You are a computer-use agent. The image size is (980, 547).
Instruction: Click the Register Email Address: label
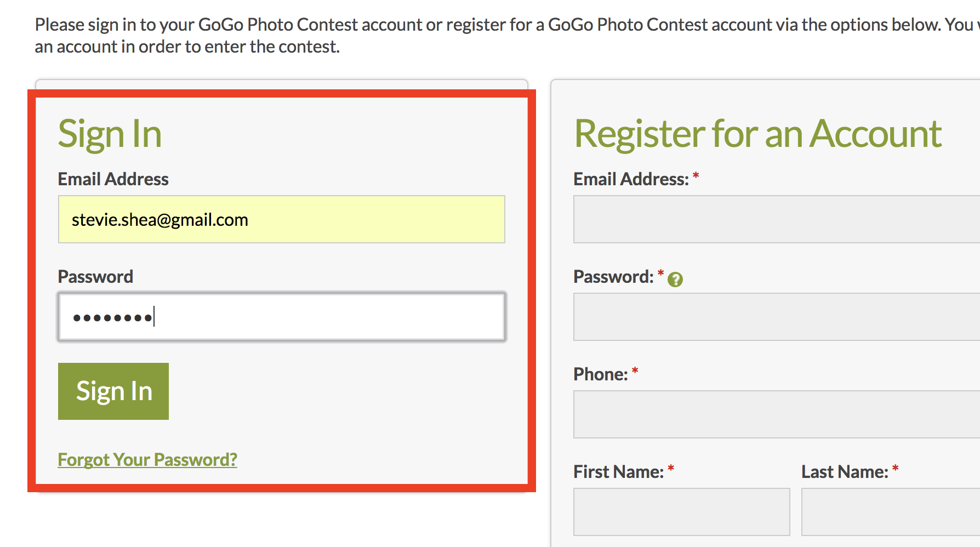click(631, 179)
